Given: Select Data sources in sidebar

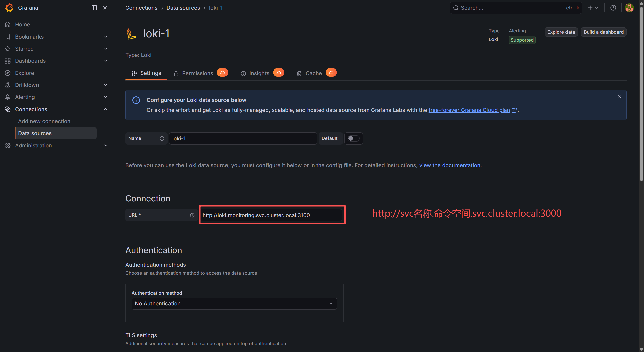Looking at the screenshot, I should click(x=56, y=133).
